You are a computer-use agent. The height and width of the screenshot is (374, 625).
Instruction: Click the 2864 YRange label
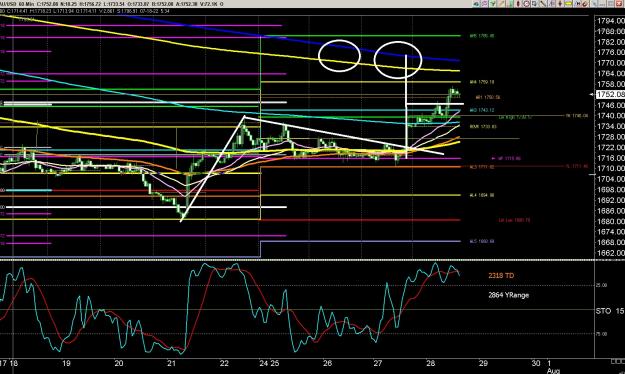click(x=509, y=295)
